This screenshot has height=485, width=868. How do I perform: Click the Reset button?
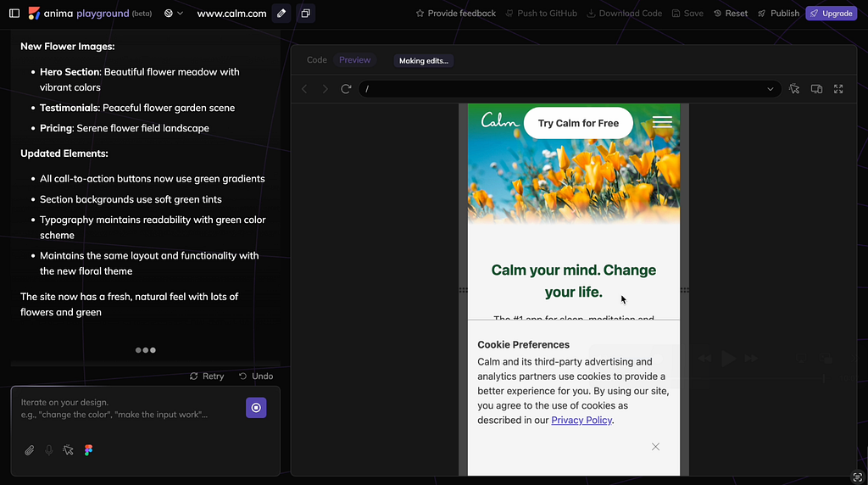730,14
